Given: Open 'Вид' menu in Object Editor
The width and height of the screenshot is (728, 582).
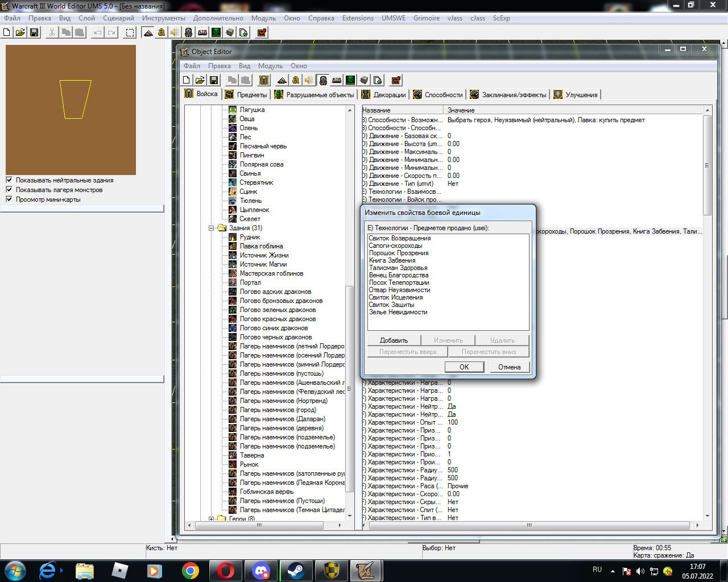Looking at the screenshot, I should click(245, 66).
